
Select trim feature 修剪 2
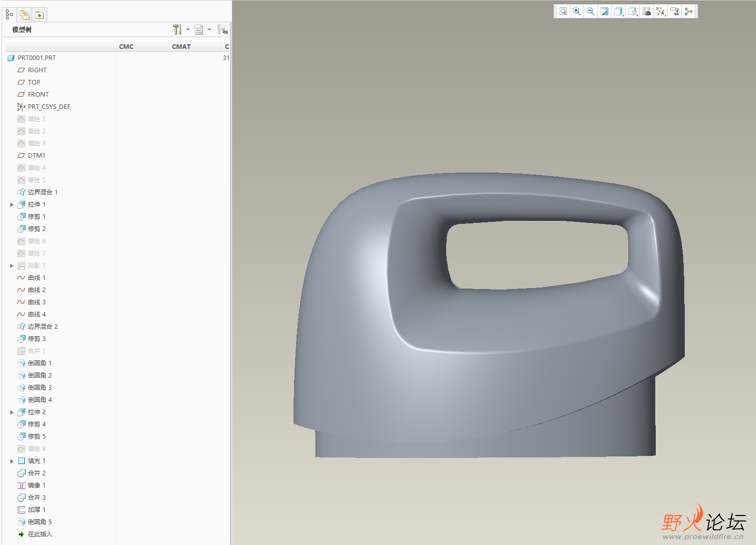pos(37,229)
